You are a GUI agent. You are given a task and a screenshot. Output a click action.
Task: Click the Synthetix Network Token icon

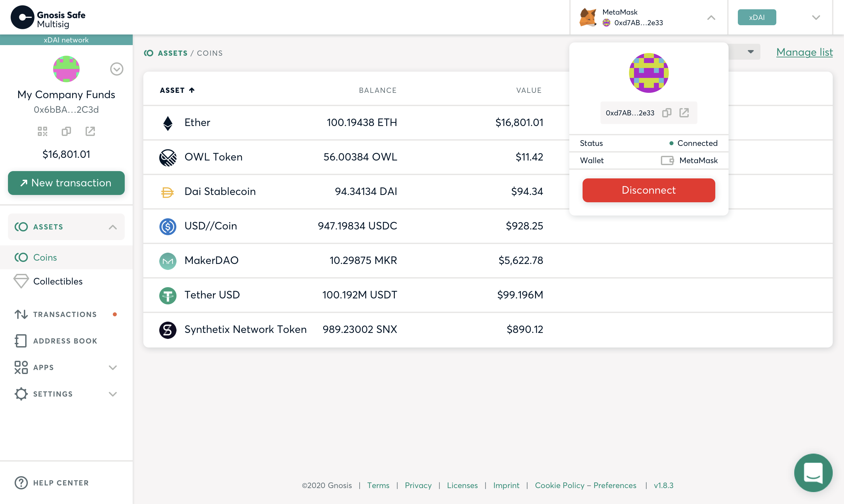click(168, 330)
